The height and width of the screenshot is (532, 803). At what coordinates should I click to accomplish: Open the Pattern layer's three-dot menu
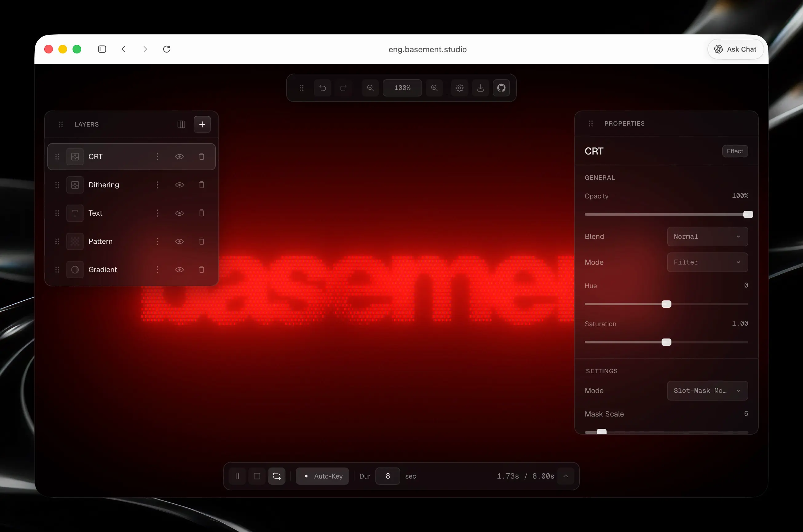pyautogui.click(x=157, y=241)
